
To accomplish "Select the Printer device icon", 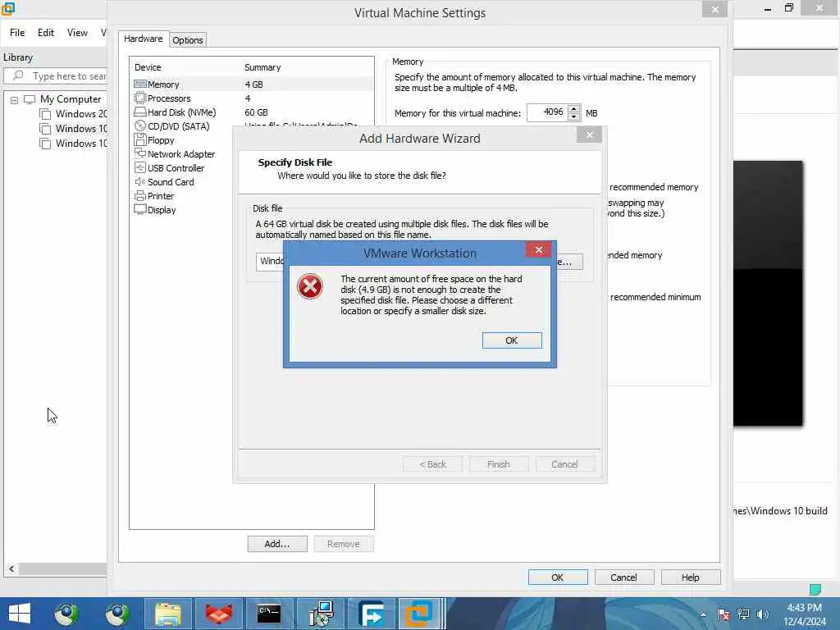I will [x=139, y=195].
